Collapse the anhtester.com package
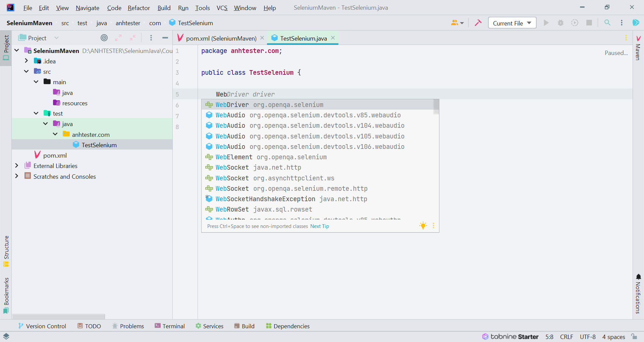The height and width of the screenshot is (342, 644). coord(55,134)
